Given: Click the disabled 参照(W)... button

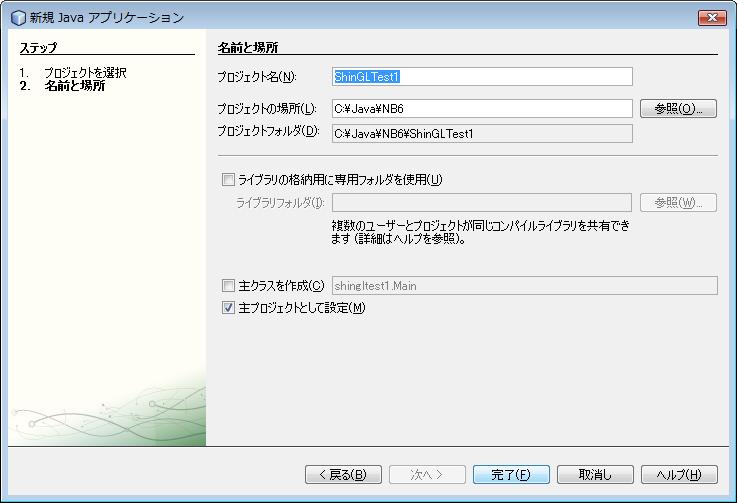Looking at the screenshot, I should click(678, 203).
